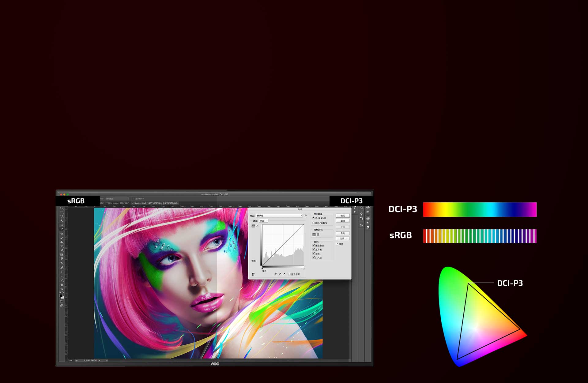This screenshot has width=588, height=383.
Task: Toggle the 预览 preview checkbox
Action: [337, 244]
